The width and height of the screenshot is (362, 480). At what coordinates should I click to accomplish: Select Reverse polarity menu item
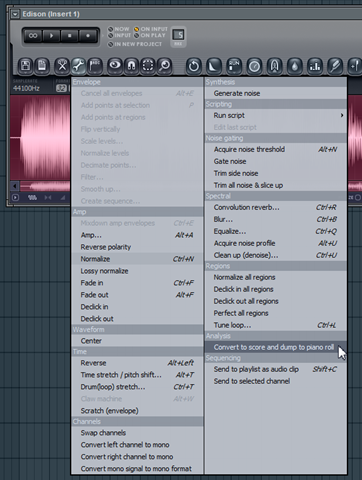[137, 247]
